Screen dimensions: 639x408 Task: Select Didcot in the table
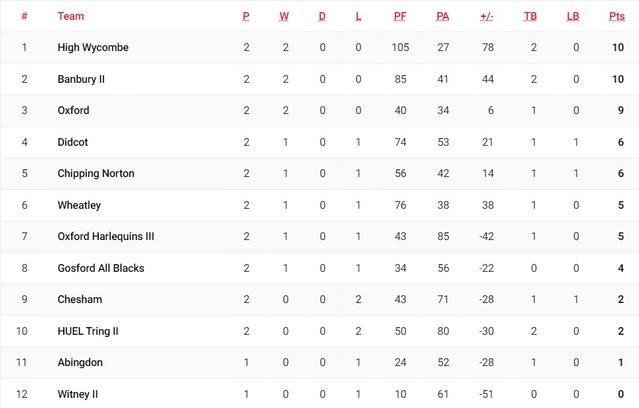click(x=73, y=142)
